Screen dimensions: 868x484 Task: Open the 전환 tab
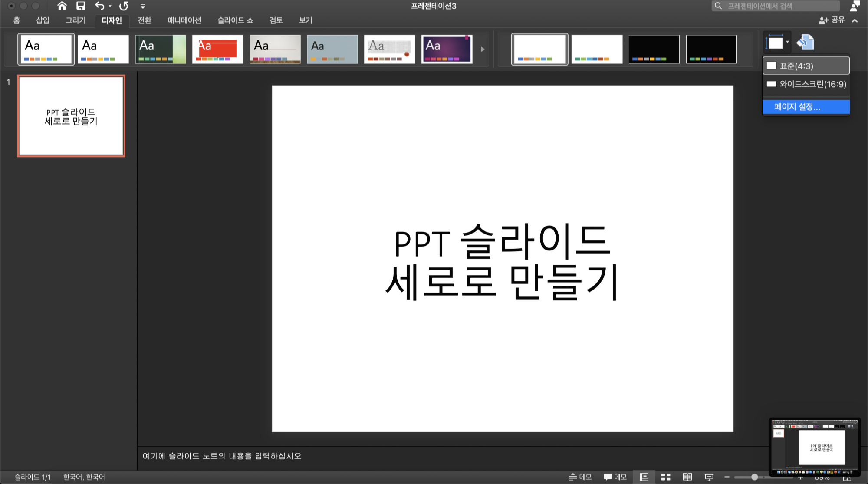[x=145, y=20]
